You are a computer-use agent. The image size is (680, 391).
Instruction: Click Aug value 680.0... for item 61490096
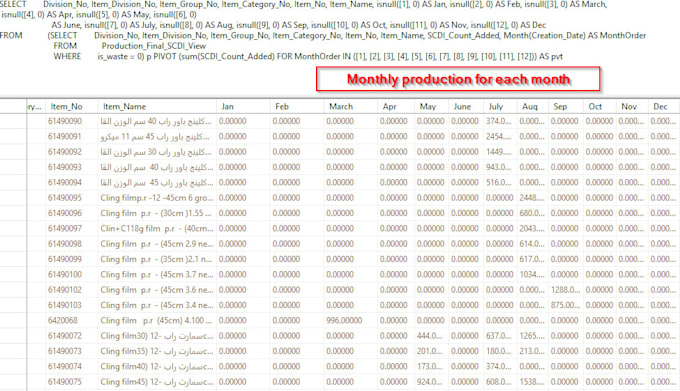point(532,213)
